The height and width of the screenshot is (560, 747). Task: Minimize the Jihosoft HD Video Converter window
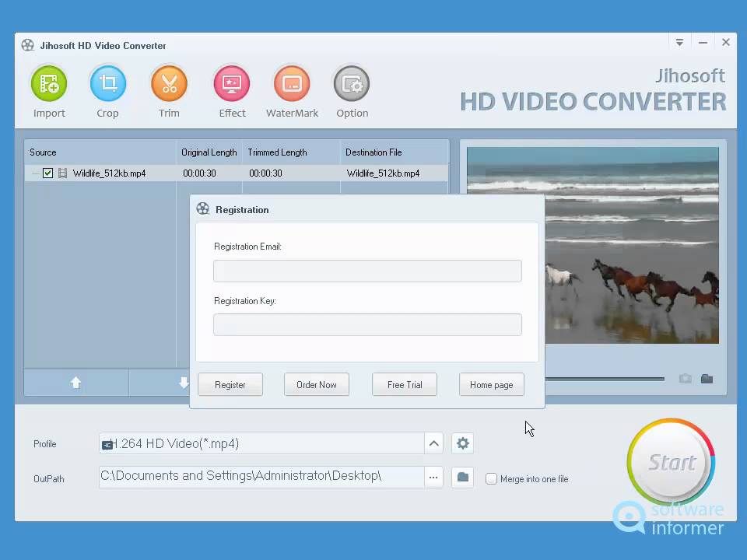(x=703, y=42)
